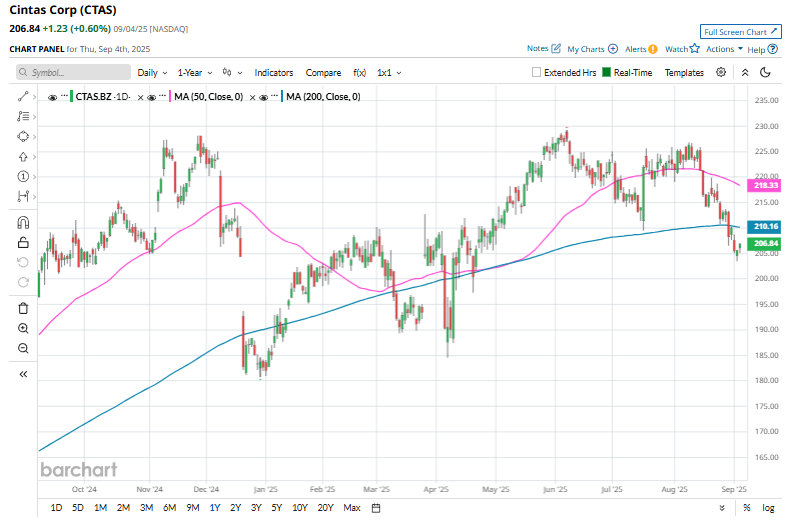Select the 5D time range
Viewport: 787px width, 527px height.
point(78,508)
